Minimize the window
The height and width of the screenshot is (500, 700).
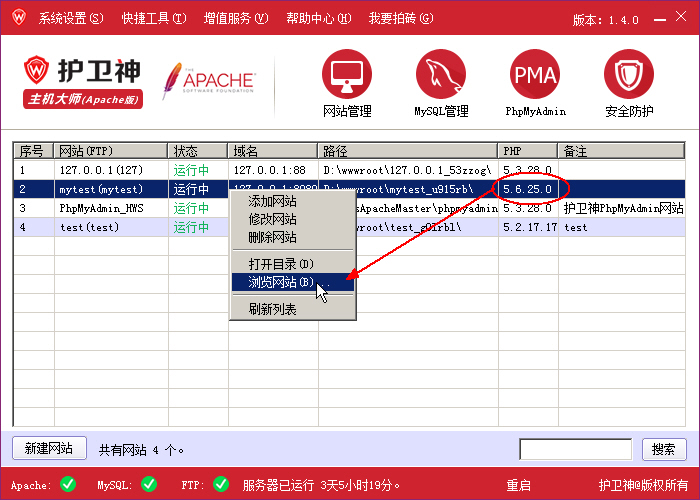659,20
